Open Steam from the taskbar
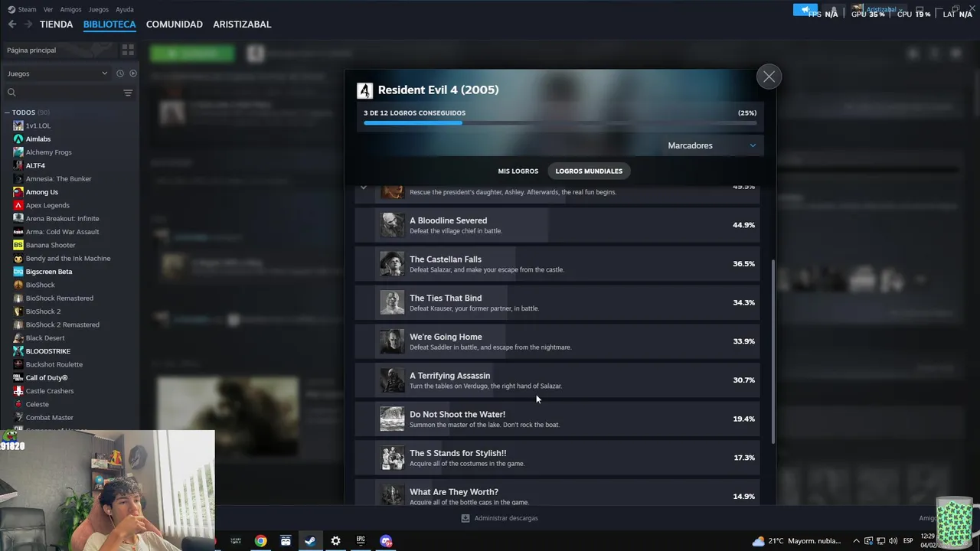This screenshot has width=980, height=551. click(310, 541)
